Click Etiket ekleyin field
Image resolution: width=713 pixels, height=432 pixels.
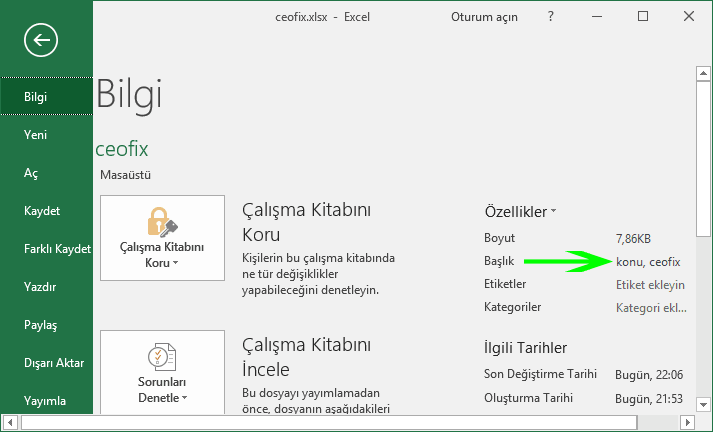[x=650, y=285]
